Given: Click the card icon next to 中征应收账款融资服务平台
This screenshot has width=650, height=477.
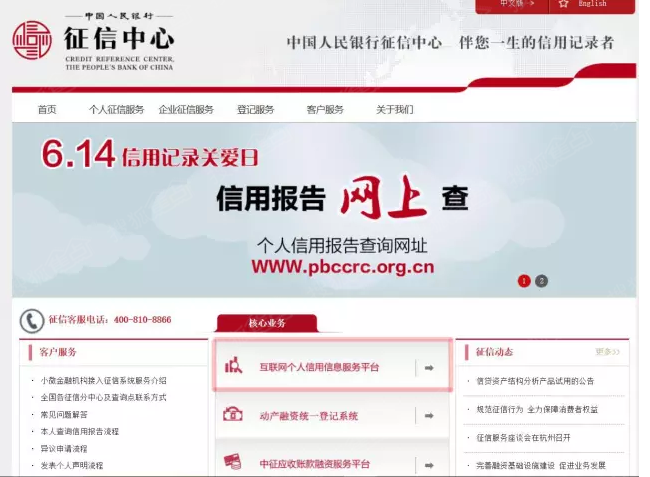Looking at the screenshot, I should pyautogui.click(x=233, y=461).
